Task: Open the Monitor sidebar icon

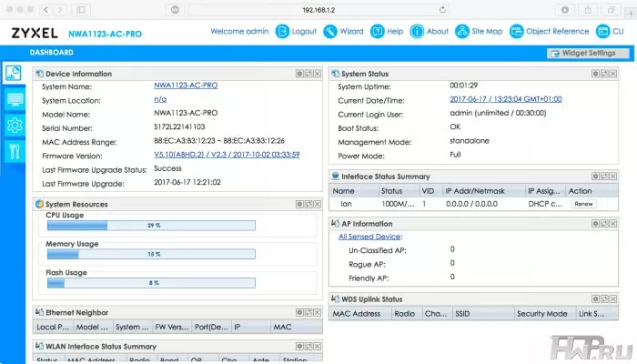Action: tap(15, 99)
